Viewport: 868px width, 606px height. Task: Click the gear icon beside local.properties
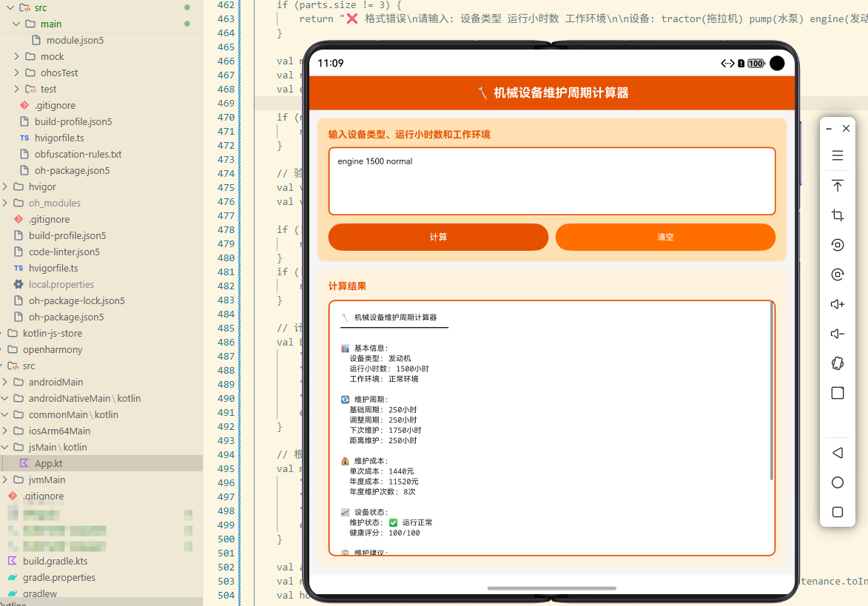click(18, 284)
